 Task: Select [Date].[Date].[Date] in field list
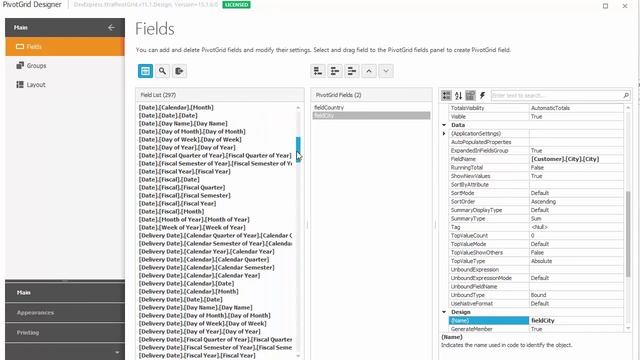168,116
